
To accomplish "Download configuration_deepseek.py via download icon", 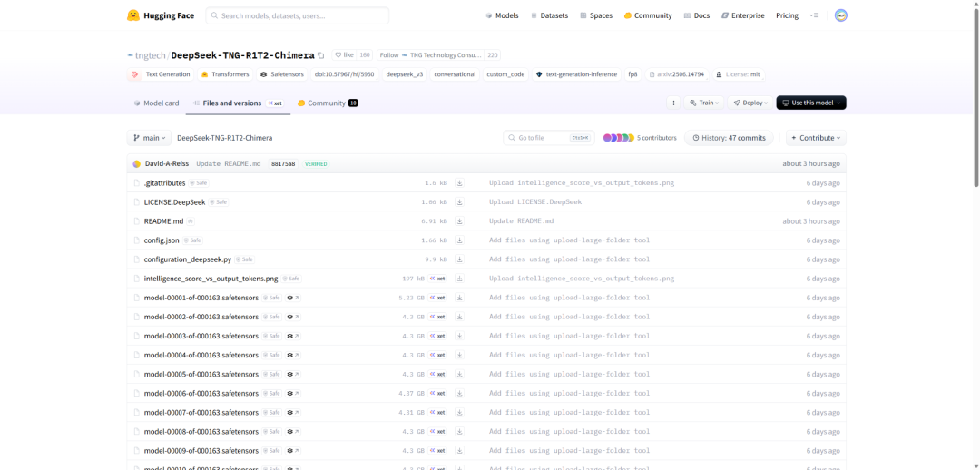I will [x=459, y=259].
